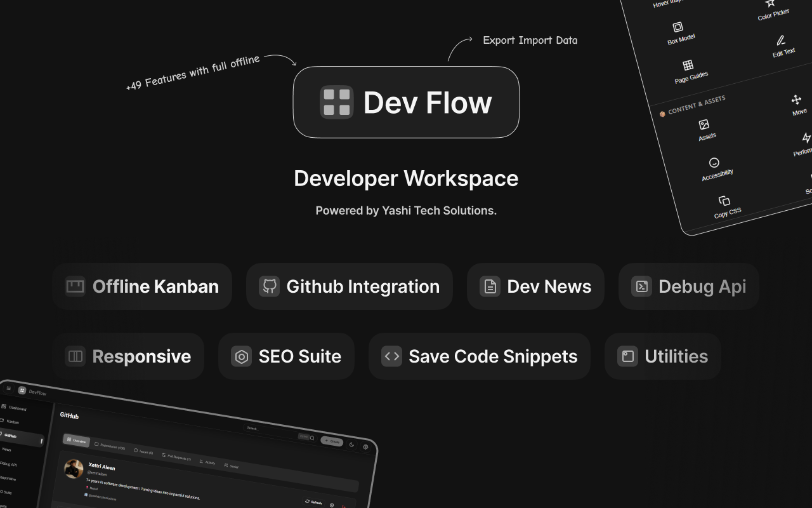Click the GitHub page heading
The image size is (812, 508).
point(69,415)
